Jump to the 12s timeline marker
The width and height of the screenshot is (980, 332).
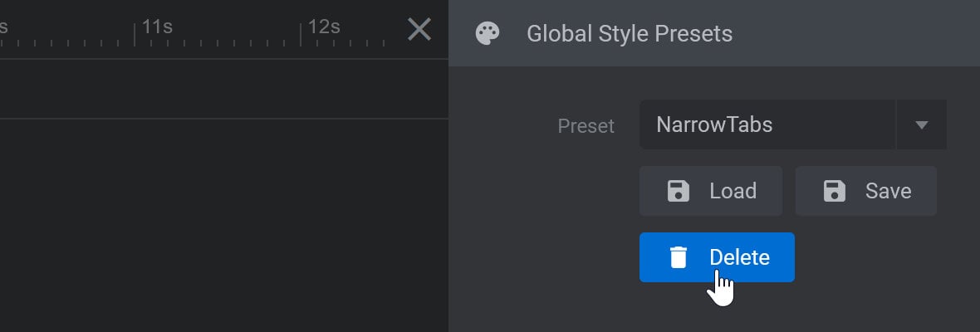click(x=324, y=27)
